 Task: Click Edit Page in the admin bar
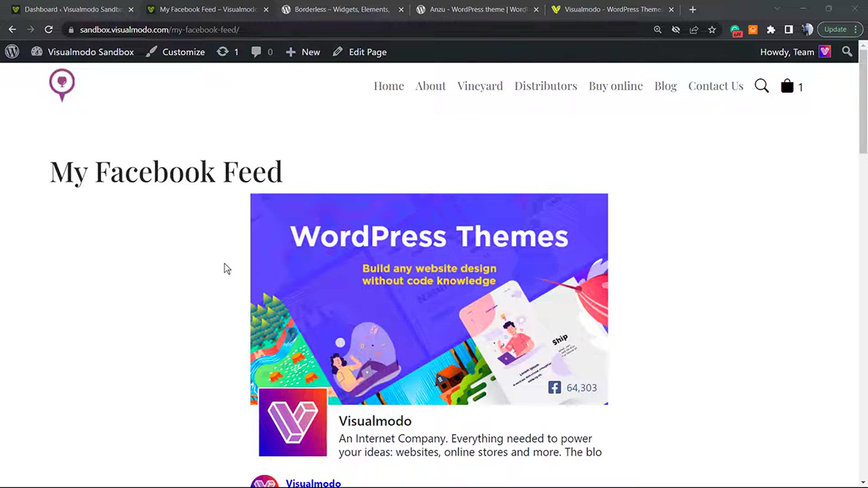tap(359, 52)
